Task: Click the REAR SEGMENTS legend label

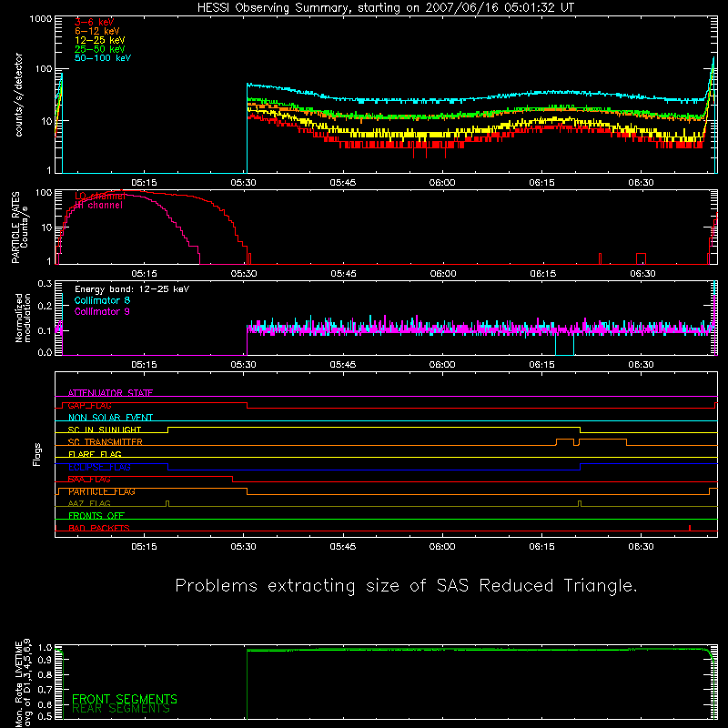Action: coord(121,709)
